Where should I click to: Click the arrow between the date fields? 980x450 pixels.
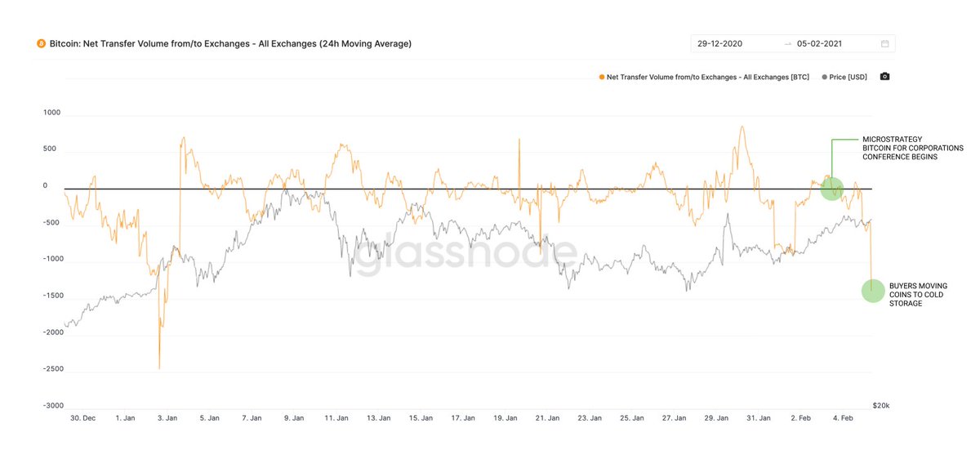tap(787, 43)
